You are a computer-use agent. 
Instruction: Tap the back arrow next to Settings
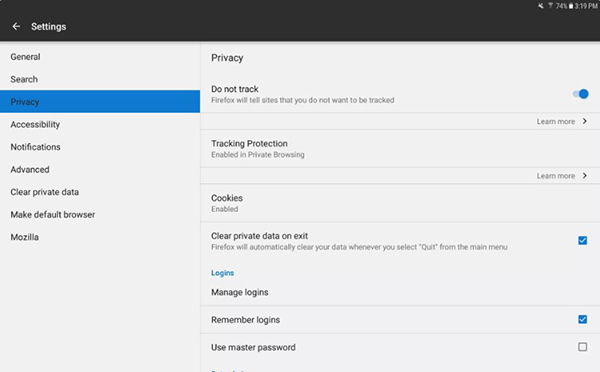click(16, 26)
